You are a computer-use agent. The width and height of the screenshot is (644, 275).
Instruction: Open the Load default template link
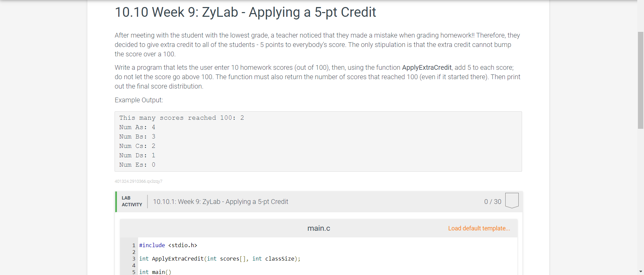pyautogui.click(x=479, y=228)
